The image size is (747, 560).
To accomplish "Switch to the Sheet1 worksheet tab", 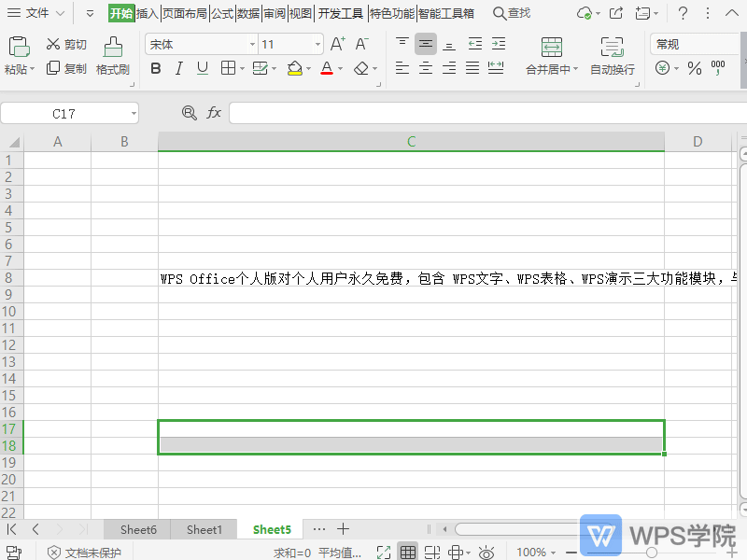I will pyautogui.click(x=204, y=528).
